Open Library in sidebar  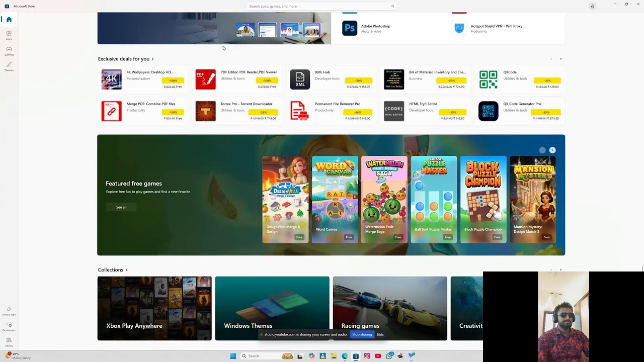(9, 342)
